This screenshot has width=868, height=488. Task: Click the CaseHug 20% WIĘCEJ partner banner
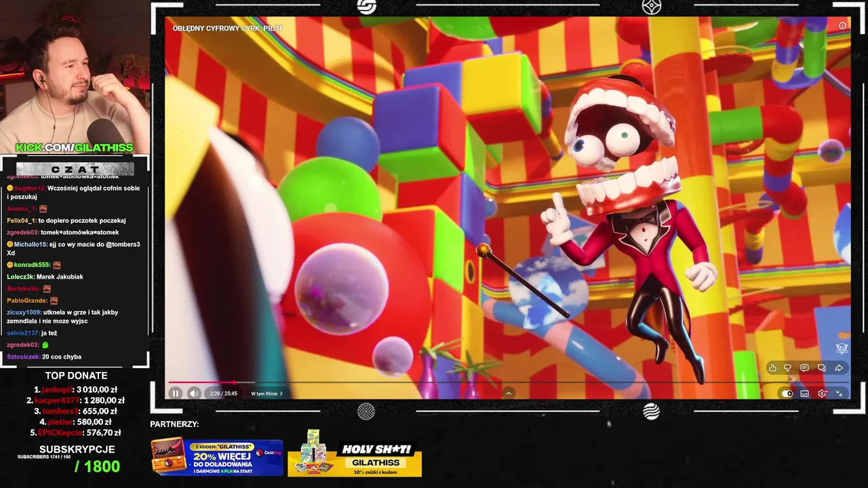217,457
